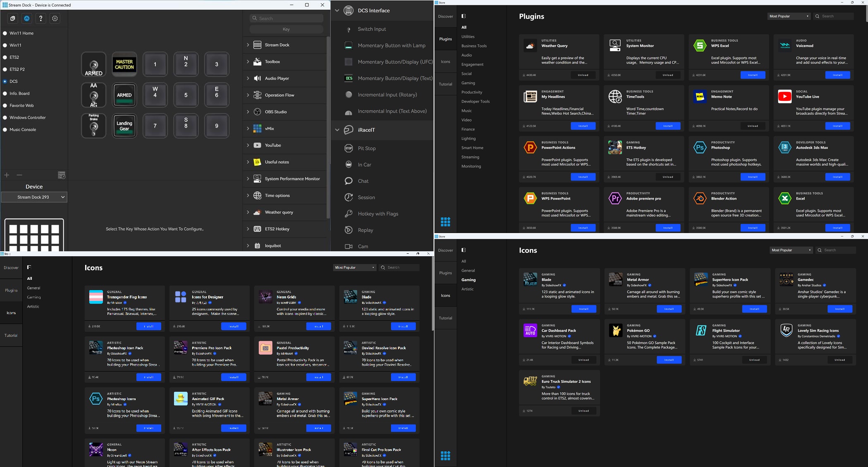The width and height of the screenshot is (868, 467).
Task: Collapse the iRaceIT group
Action: tap(337, 130)
